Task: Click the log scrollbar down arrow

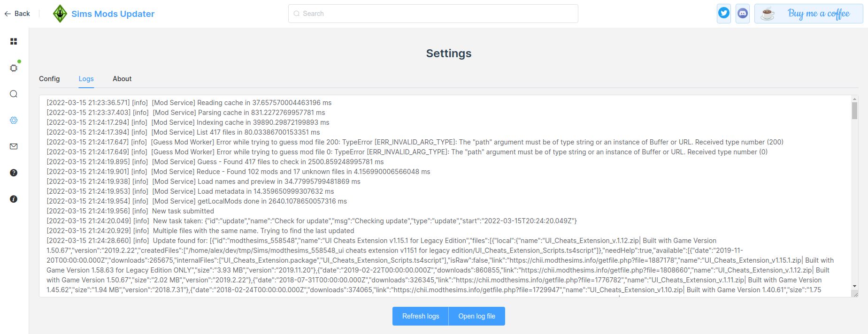Action: pyautogui.click(x=854, y=286)
